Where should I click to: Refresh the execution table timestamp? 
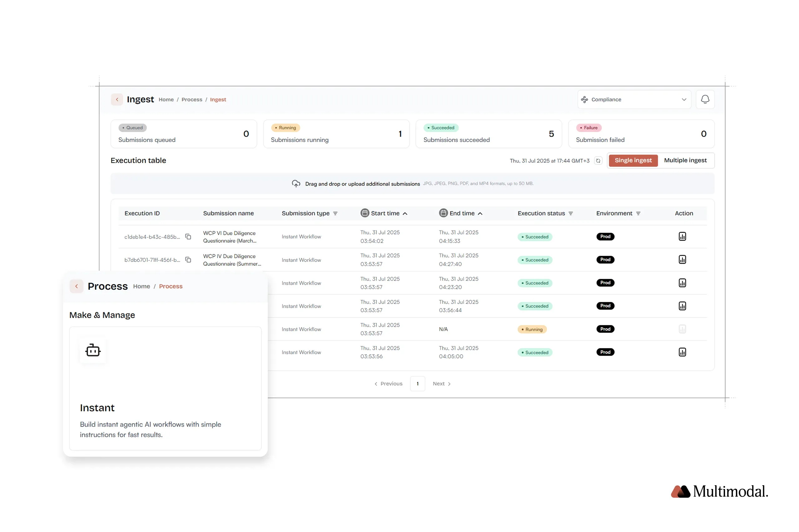[598, 161]
